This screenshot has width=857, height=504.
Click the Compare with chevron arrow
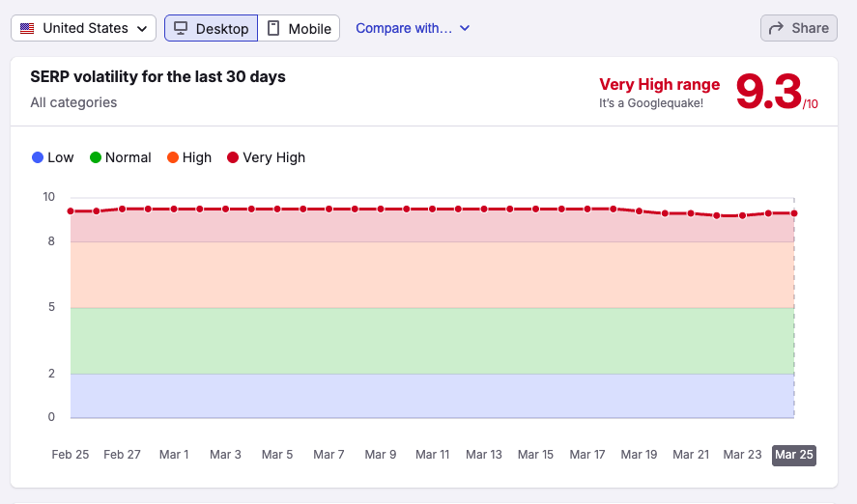pyautogui.click(x=465, y=28)
